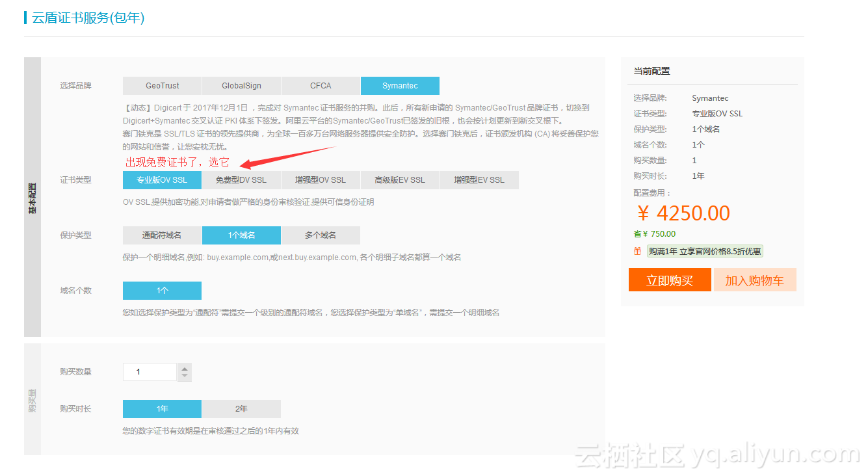This screenshot has width=868, height=476.
Task: Click the 购买量 section side tab
Action: coord(33,399)
